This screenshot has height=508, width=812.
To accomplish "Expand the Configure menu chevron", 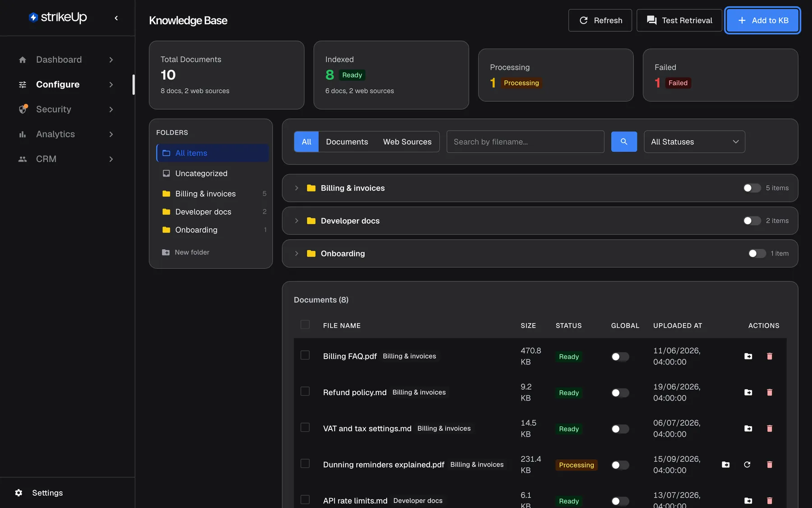I will point(111,84).
